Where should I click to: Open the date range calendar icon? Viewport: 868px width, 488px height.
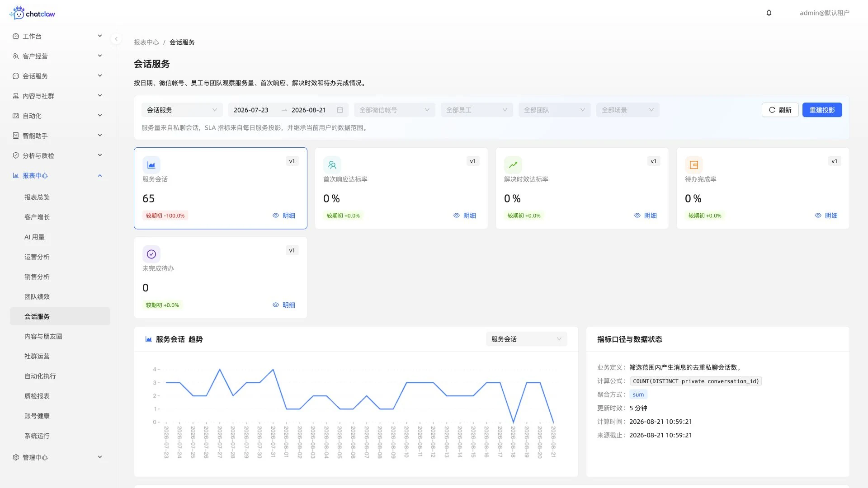point(340,110)
